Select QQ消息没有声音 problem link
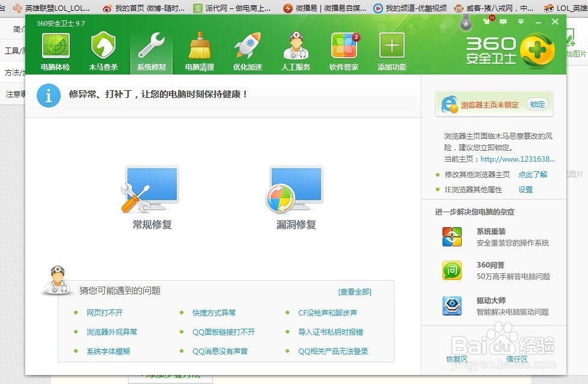Screen dimensions: 588x384 pos(220,352)
